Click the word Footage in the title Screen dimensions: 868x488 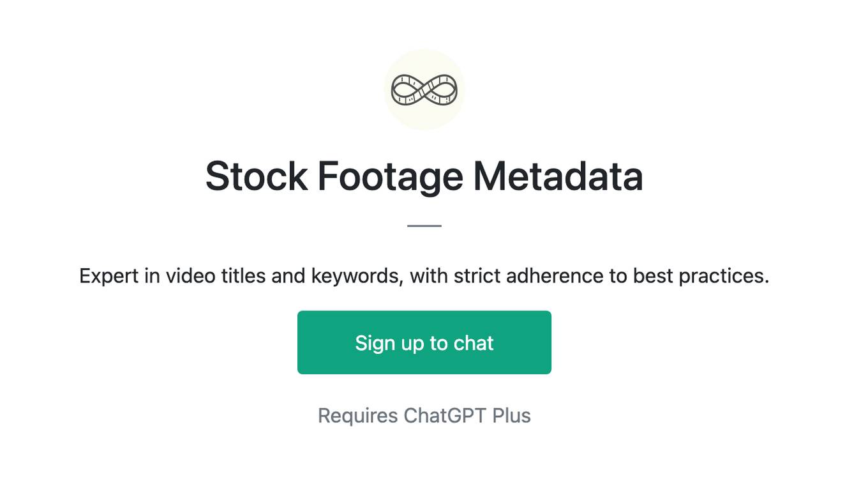tap(390, 176)
